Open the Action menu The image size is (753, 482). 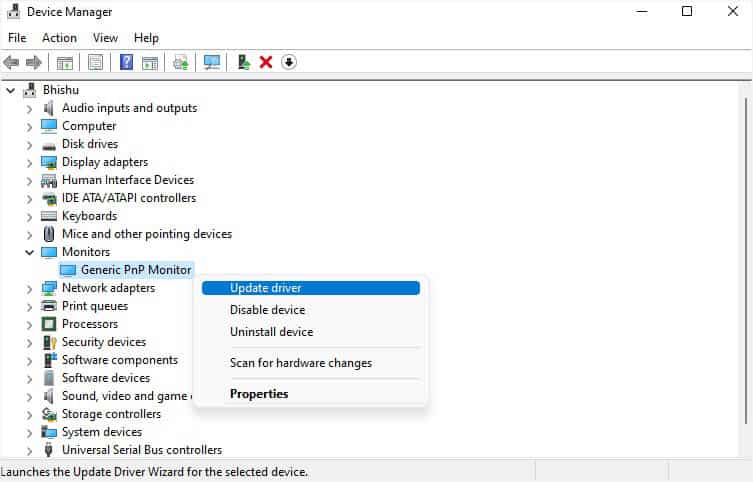(59, 38)
